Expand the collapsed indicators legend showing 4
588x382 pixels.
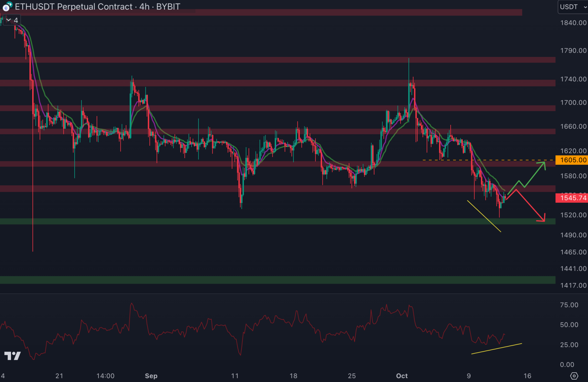coord(12,20)
